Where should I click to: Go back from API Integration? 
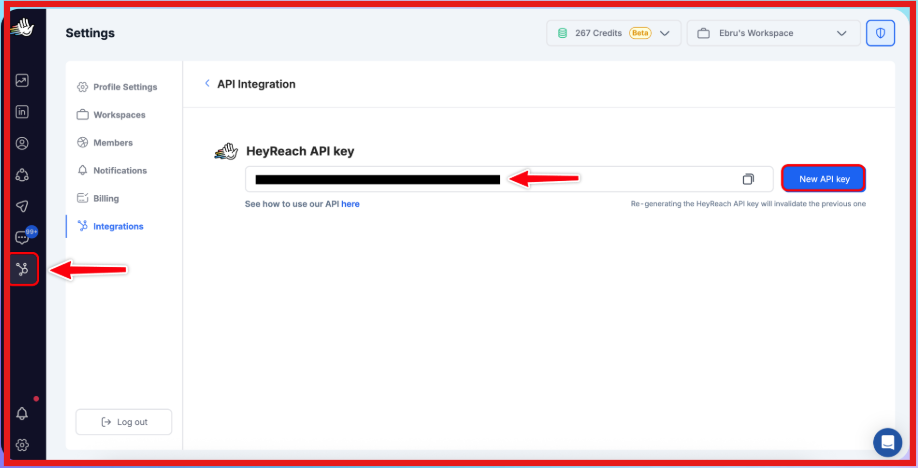tap(207, 84)
